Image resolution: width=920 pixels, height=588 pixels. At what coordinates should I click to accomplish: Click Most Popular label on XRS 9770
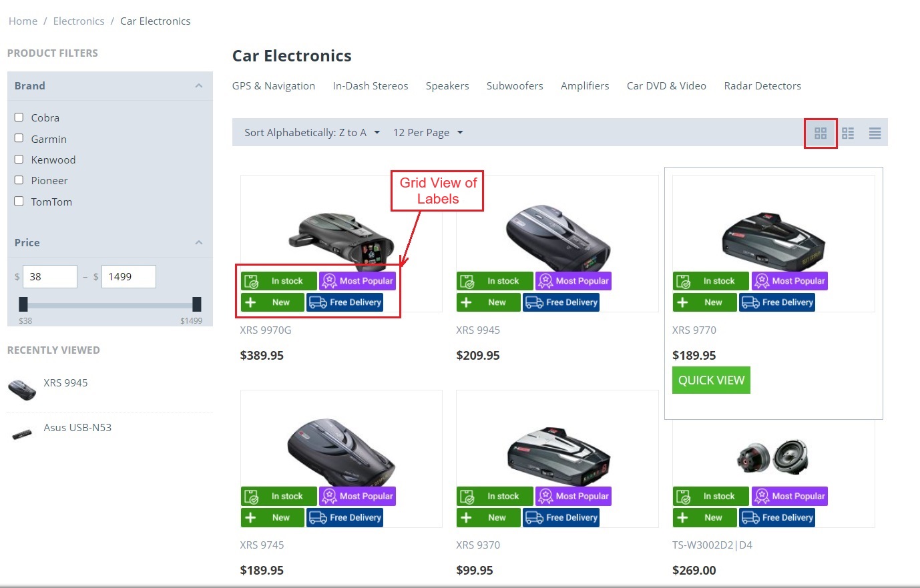[790, 281]
